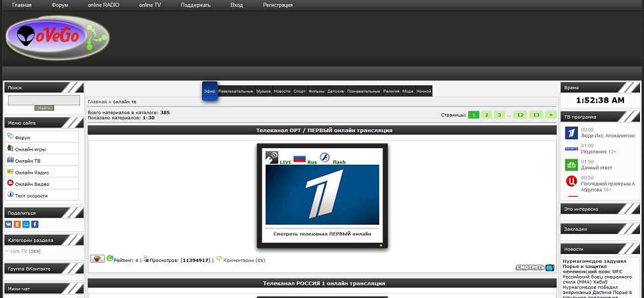Image resolution: width=644 pixels, height=298 pixels.
Task: Open Поддержать in top menu
Action: (196, 5)
